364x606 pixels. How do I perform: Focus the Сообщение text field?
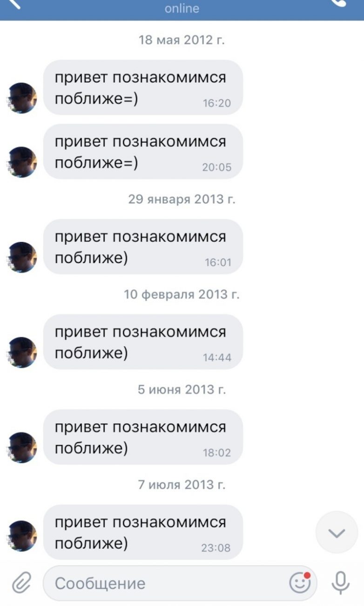(x=180, y=583)
